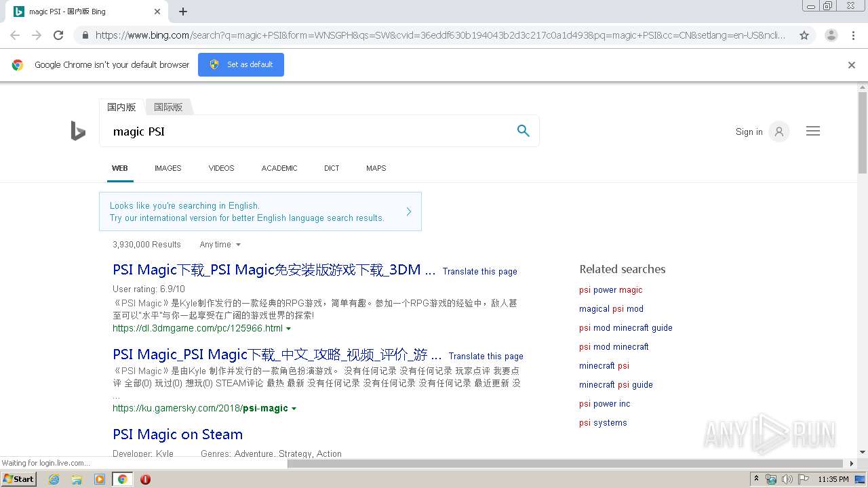Open the Windows Start menu
The width and height of the screenshot is (868, 488).
click(19, 479)
